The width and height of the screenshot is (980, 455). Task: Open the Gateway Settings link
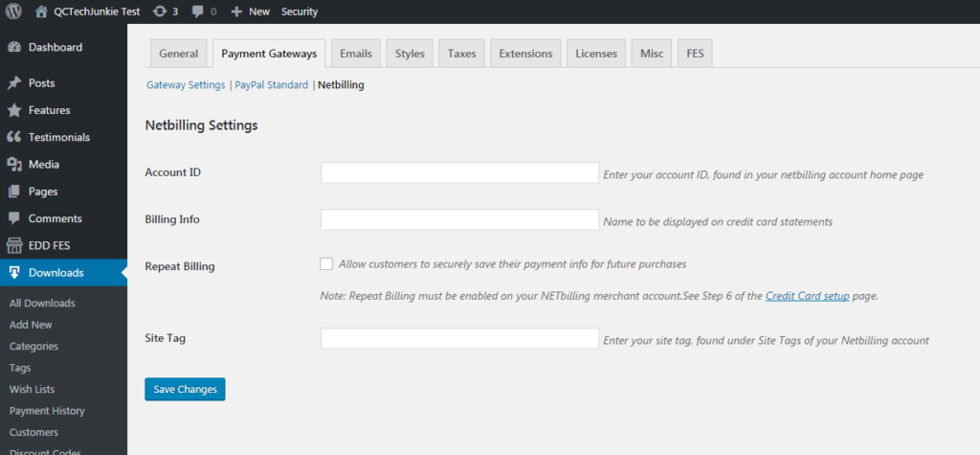point(186,85)
